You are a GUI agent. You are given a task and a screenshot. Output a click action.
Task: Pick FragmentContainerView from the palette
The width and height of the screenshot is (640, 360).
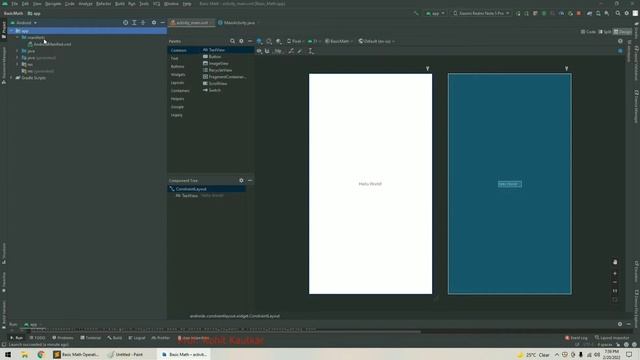click(x=224, y=77)
